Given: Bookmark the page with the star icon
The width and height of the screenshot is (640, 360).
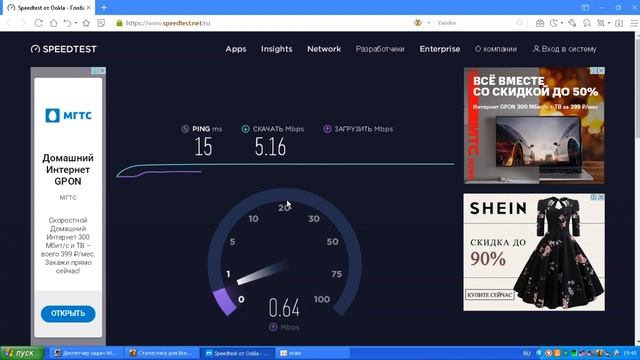Looking at the screenshot, I should pyautogui.click(x=86, y=23).
